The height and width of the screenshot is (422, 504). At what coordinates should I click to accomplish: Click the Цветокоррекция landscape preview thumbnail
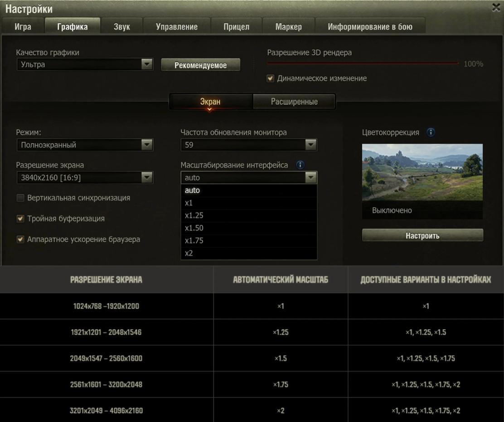[x=422, y=172]
